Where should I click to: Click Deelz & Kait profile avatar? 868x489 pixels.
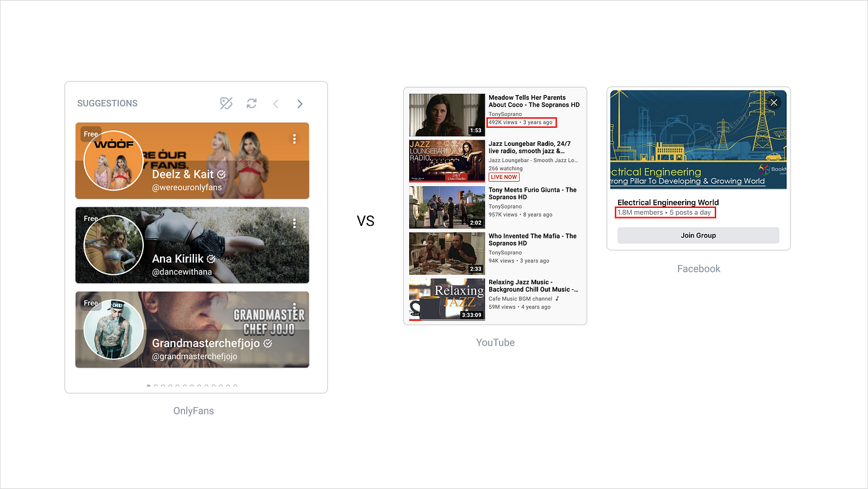point(113,160)
